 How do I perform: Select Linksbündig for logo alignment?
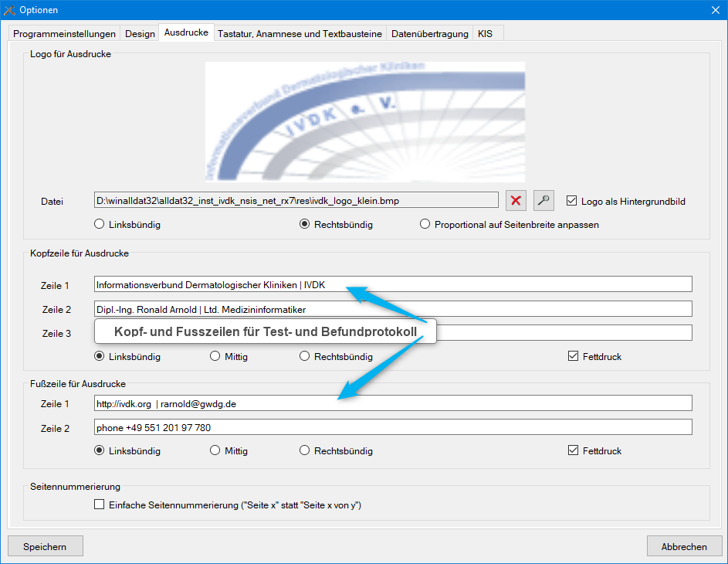[99, 224]
